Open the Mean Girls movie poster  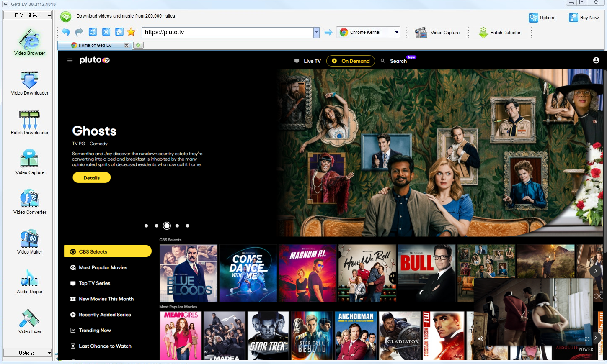[181, 336]
